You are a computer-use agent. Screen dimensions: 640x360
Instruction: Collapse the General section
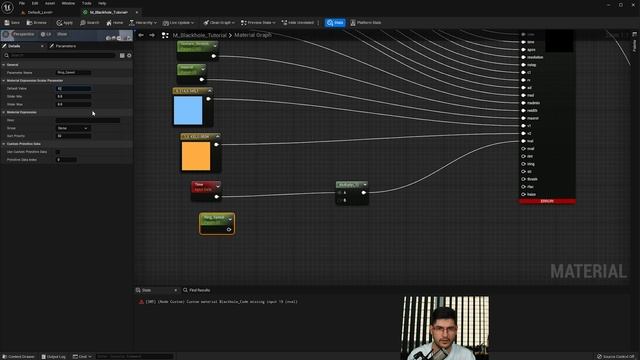(x=4, y=64)
